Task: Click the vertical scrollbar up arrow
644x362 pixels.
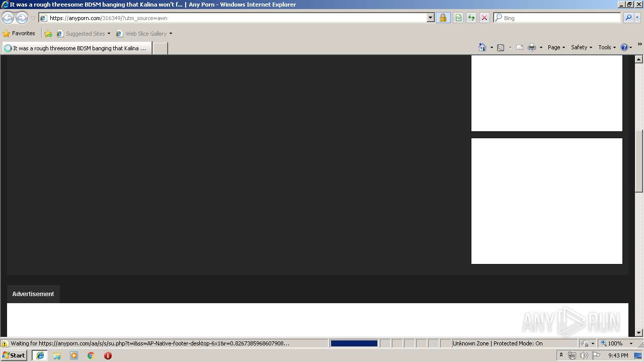Action: pyautogui.click(x=639, y=59)
